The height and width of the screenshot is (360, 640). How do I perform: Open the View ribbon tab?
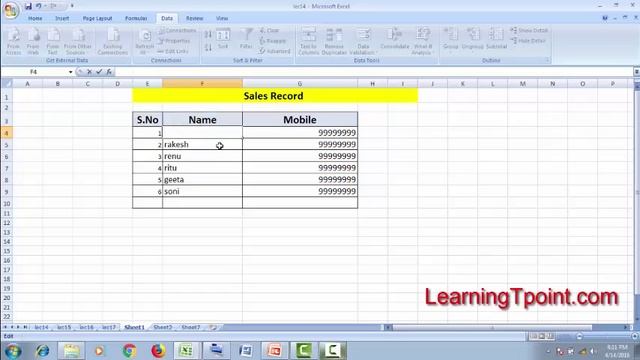point(222,18)
